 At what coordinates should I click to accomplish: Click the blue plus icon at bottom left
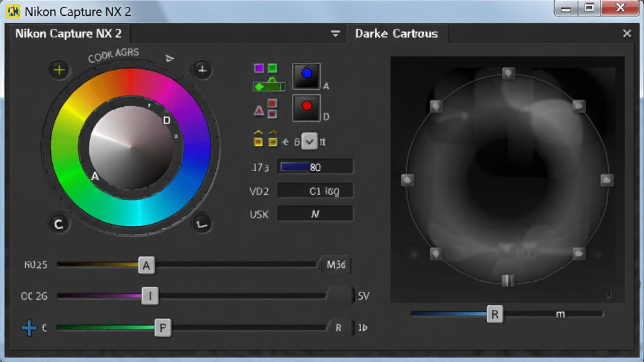29,328
